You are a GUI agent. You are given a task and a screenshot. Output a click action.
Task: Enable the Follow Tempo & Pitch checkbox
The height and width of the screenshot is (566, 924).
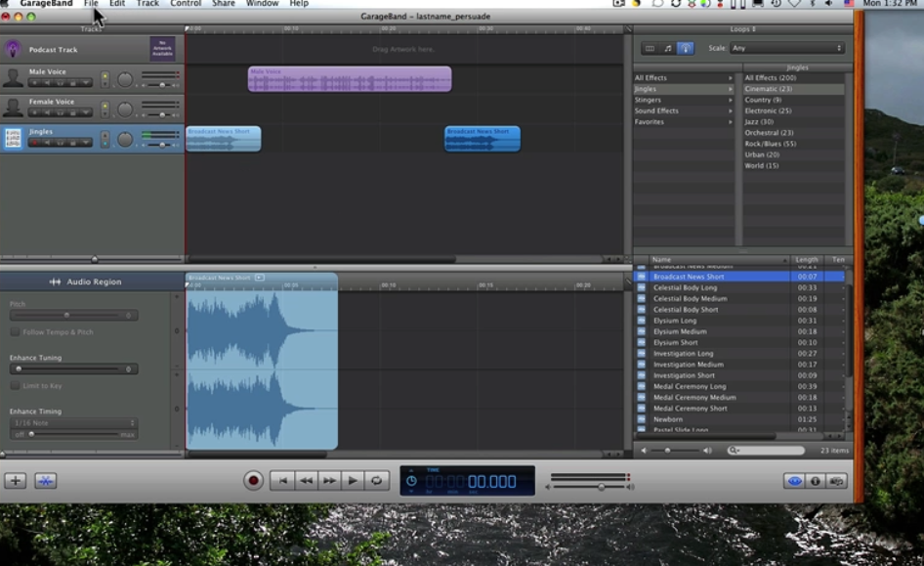coord(15,332)
